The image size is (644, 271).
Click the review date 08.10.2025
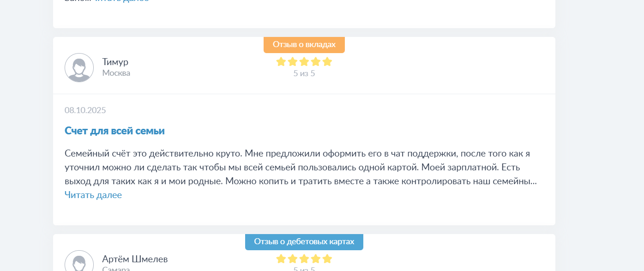[x=85, y=110]
